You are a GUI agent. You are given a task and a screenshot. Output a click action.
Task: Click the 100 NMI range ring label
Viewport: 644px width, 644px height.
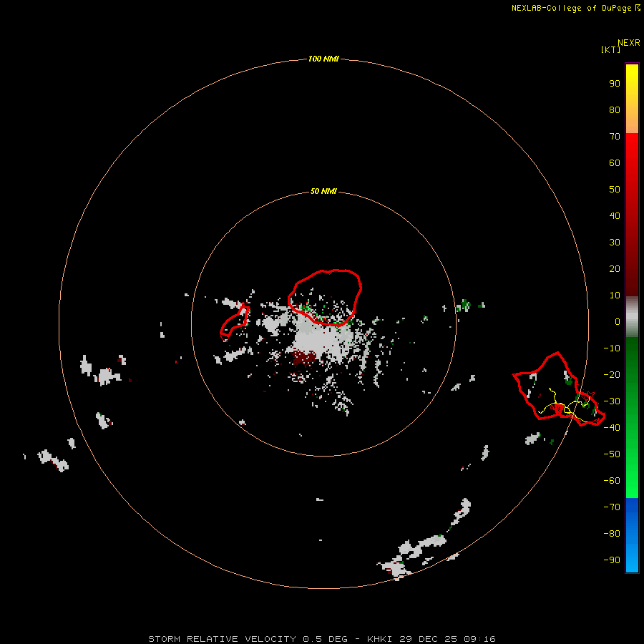(323, 59)
